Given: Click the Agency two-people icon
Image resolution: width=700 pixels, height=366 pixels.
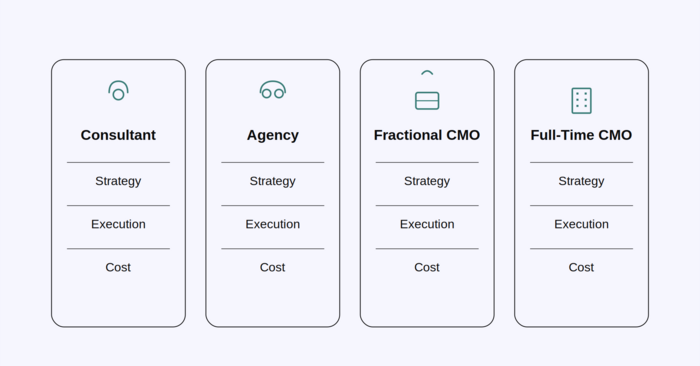Looking at the screenshot, I should tap(273, 90).
